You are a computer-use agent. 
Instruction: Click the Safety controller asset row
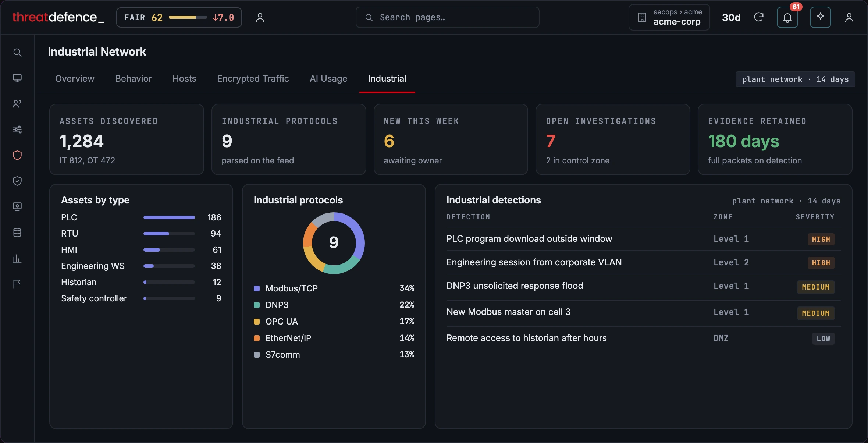pos(141,298)
